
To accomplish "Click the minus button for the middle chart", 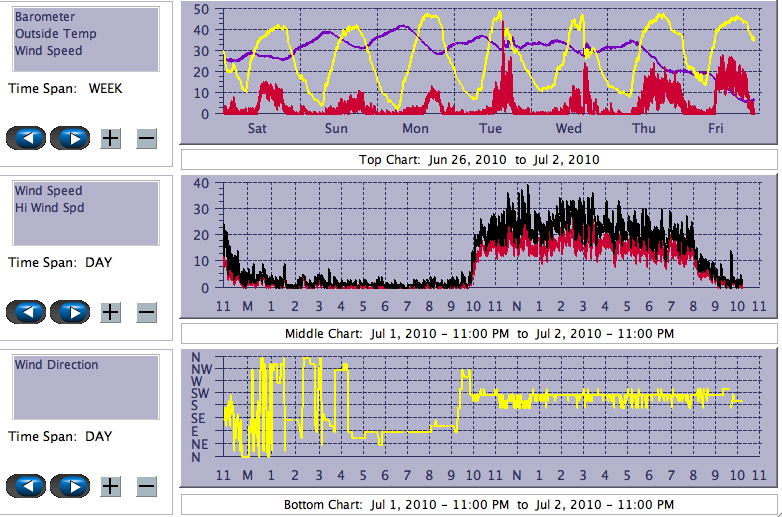I will coord(146,312).
